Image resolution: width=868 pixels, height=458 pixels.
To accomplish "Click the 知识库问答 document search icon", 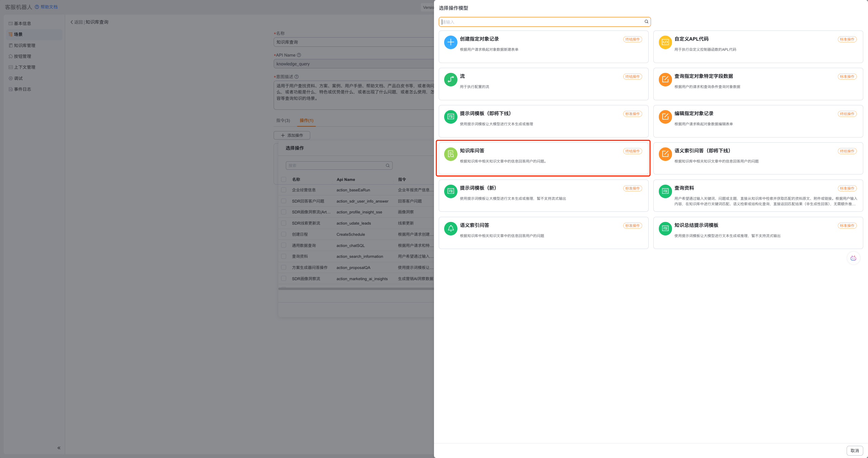I will coord(451,154).
